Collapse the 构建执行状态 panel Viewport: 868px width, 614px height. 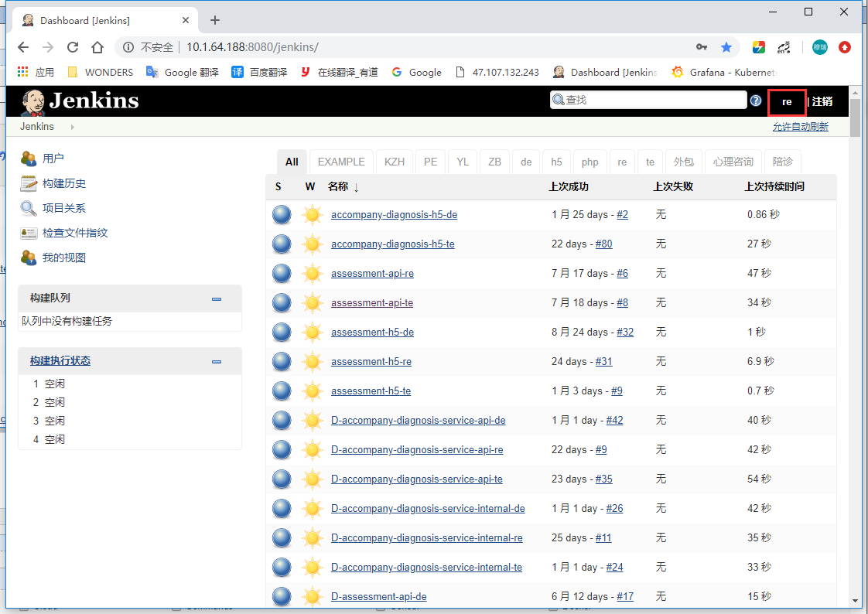pos(217,362)
